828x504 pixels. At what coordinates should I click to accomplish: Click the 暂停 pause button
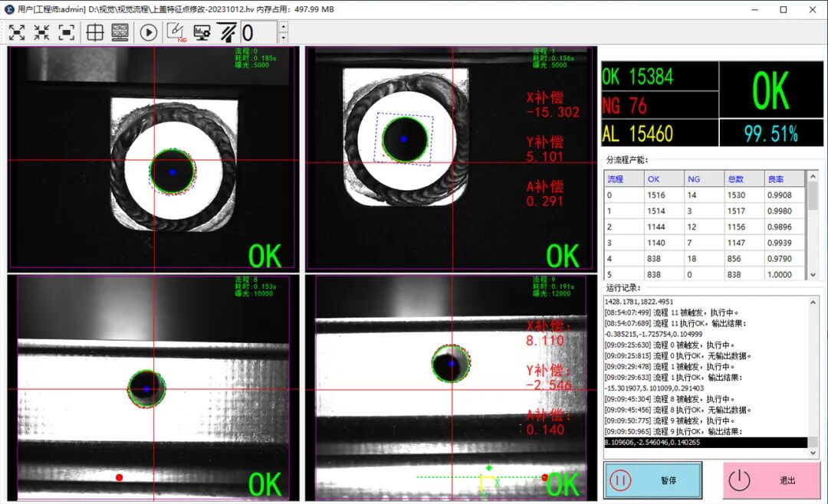click(x=652, y=480)
